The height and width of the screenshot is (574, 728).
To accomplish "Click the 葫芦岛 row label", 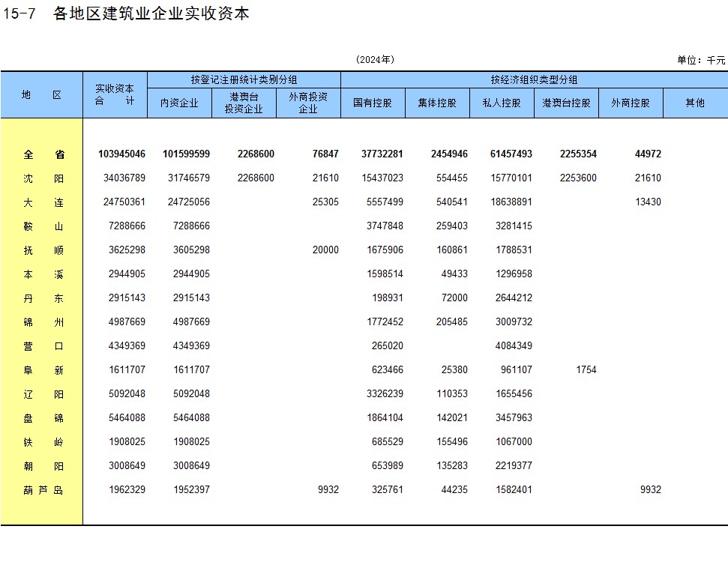I will [43, 490].
